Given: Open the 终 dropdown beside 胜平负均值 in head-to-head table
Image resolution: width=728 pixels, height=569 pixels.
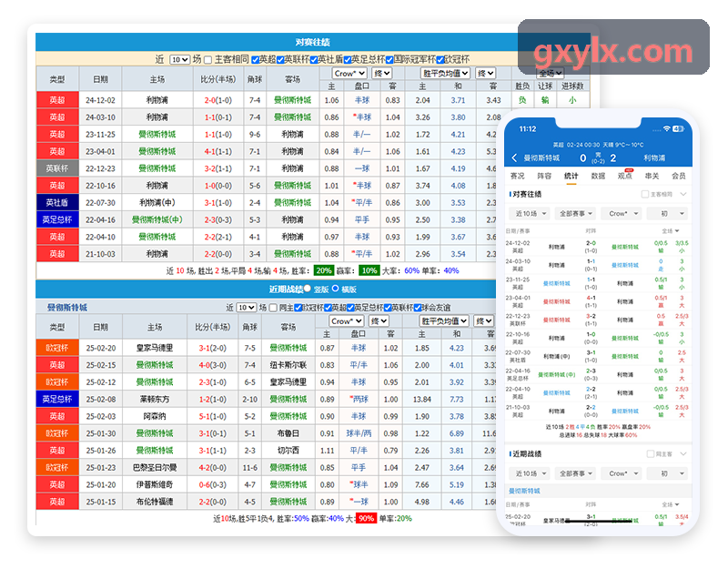Looking at the screenshot, I should coord(486,74).
